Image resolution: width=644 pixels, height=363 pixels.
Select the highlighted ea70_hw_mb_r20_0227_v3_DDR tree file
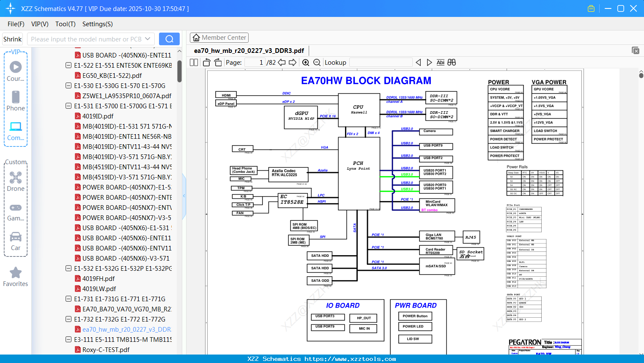tap(127, 329)
